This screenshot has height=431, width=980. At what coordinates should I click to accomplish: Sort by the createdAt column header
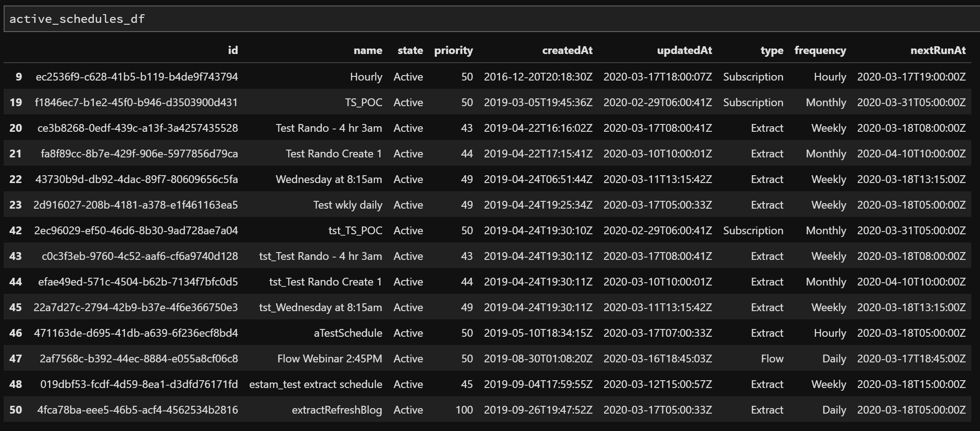[x=567, y=50]
